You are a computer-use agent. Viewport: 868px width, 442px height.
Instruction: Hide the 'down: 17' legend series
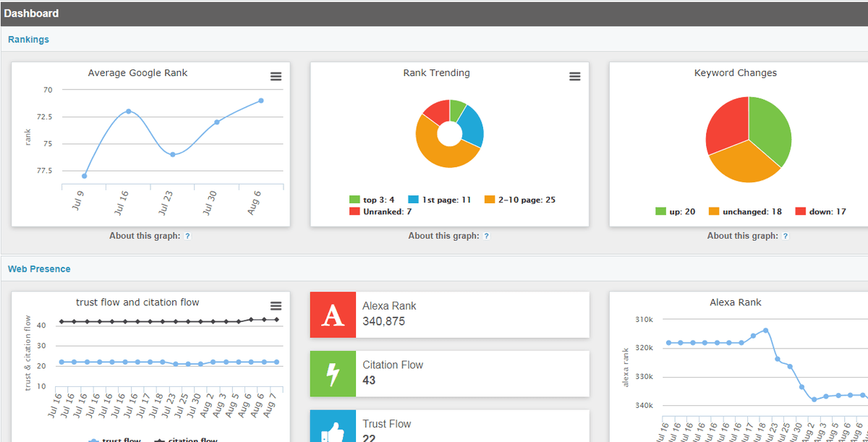pos(820,211)
